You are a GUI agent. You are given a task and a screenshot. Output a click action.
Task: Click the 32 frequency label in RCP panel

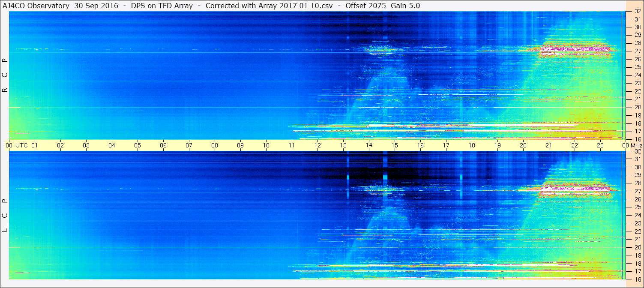click(637, 12)
